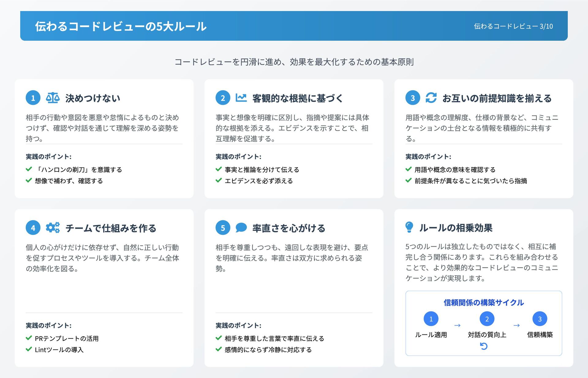Click checkmark beside Lintツールの導入
The width and height of the screenshot is (588, 378).
tap(29, 349)
